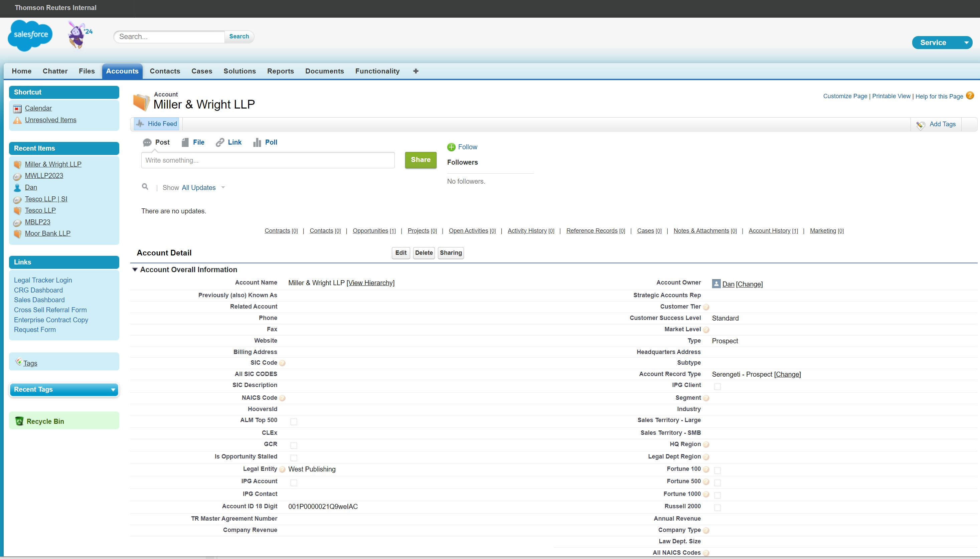Screen dimensions: 980x559
Task: Click the feed search magnifier icon
Action: pos(145,187)
